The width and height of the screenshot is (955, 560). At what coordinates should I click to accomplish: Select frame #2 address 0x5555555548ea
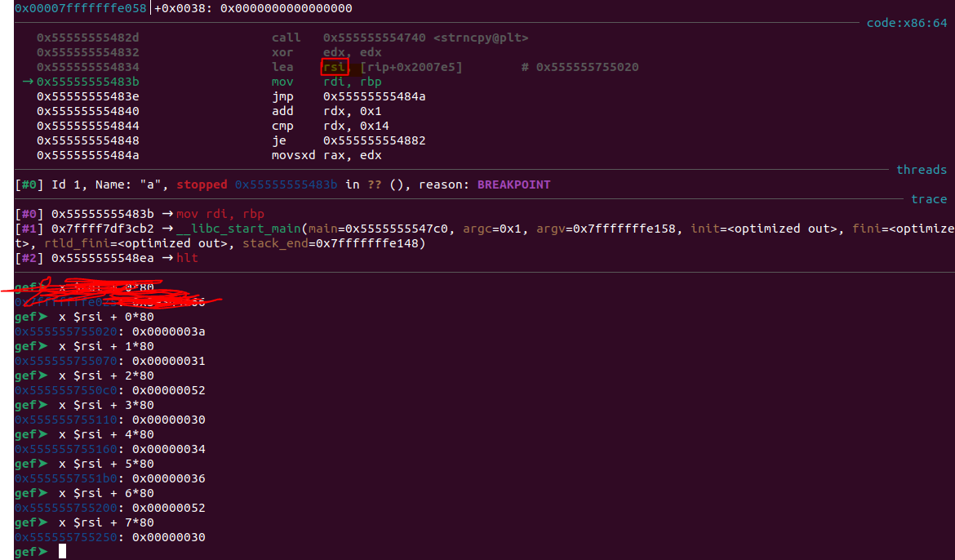tap(102, 258)
